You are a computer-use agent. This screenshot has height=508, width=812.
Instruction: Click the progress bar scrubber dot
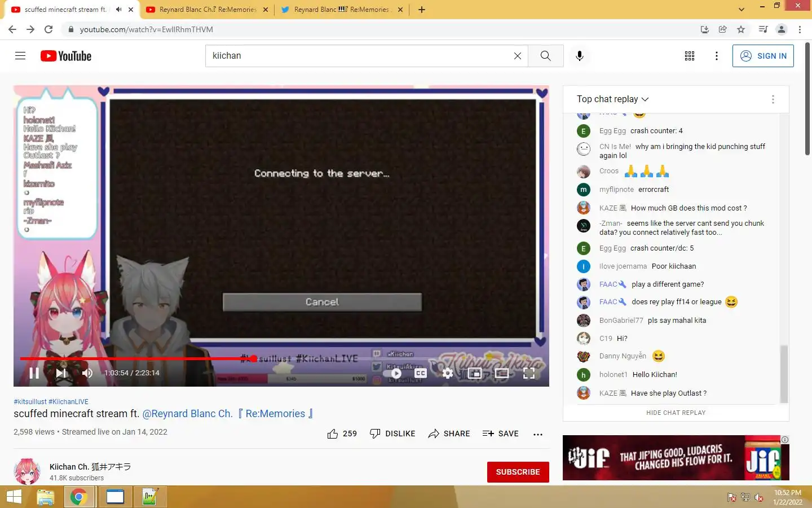tap(254, 358)
